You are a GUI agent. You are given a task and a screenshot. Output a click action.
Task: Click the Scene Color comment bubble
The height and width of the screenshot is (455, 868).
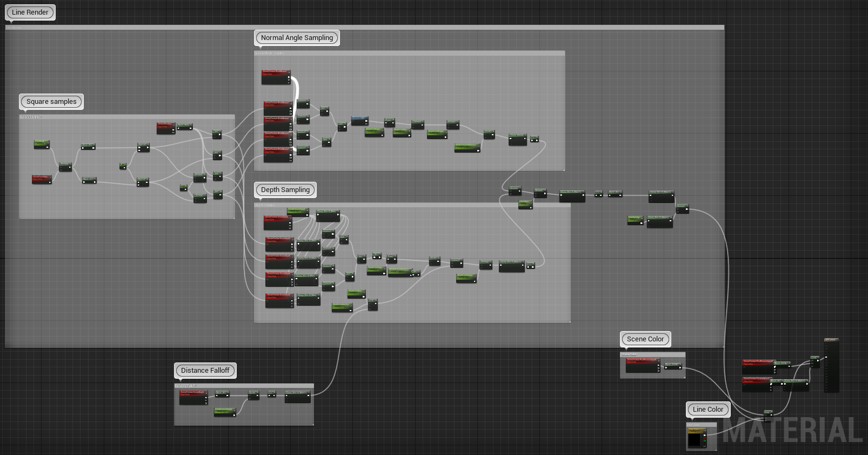click(645, 339)
